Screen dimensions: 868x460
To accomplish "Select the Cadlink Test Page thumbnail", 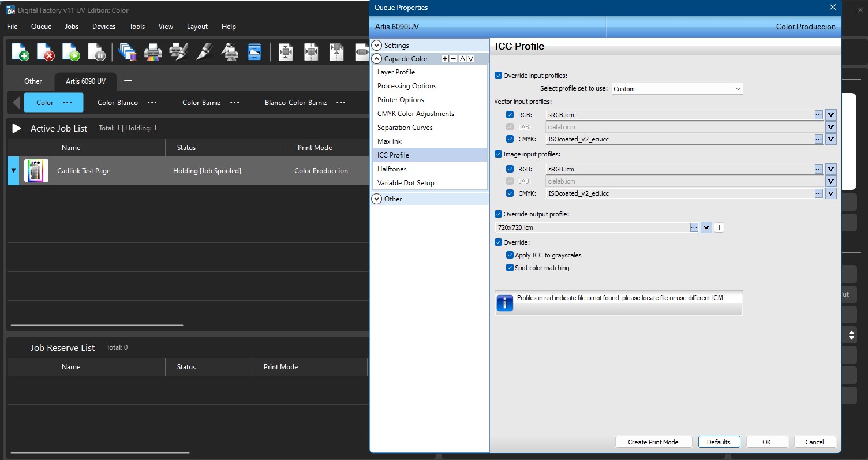I will (x=36, y=171).
